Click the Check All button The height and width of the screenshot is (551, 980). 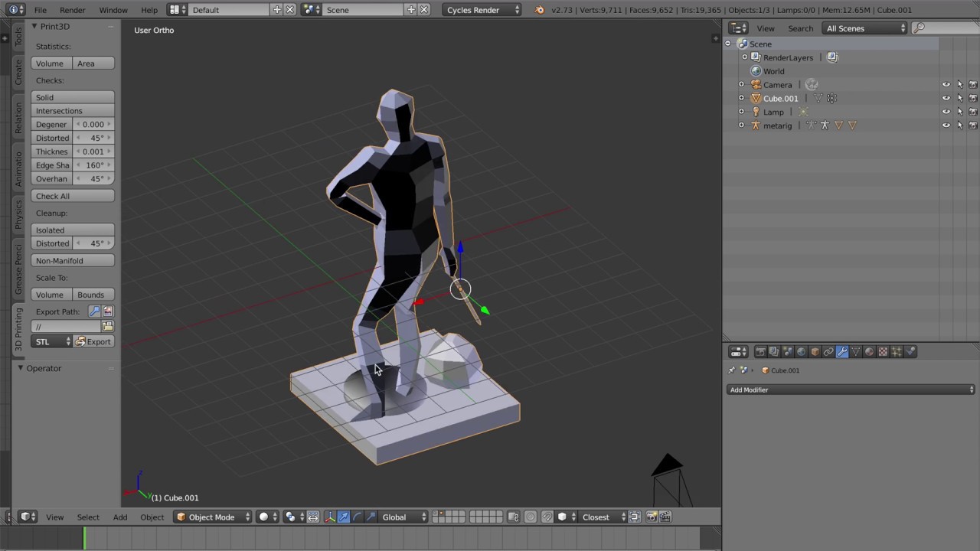[x=73, y=196]
